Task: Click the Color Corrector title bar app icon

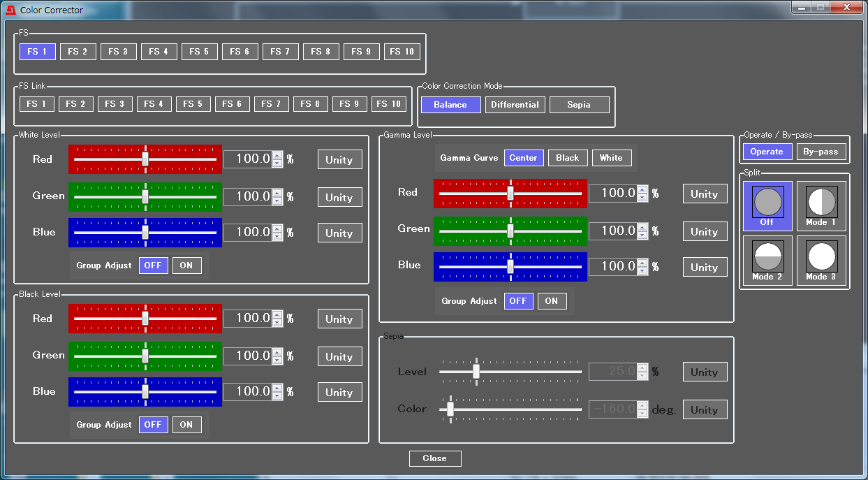Action: [10, 10]
